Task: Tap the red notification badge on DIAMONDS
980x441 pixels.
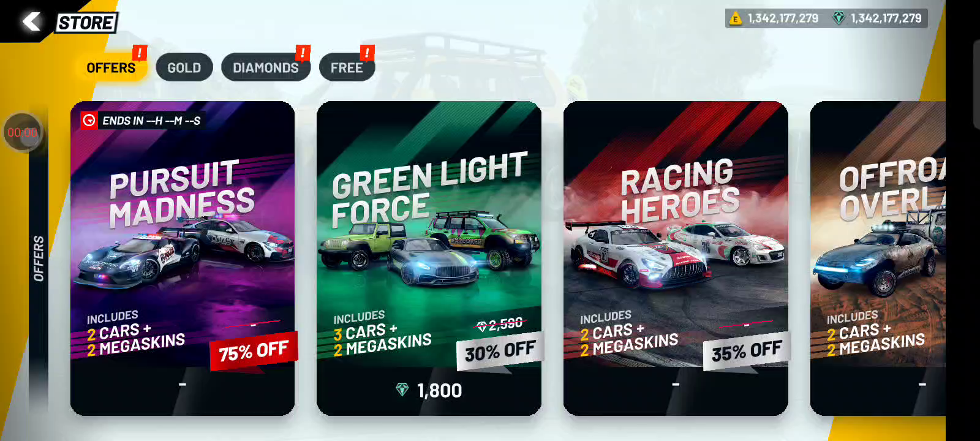Action: 303,53
